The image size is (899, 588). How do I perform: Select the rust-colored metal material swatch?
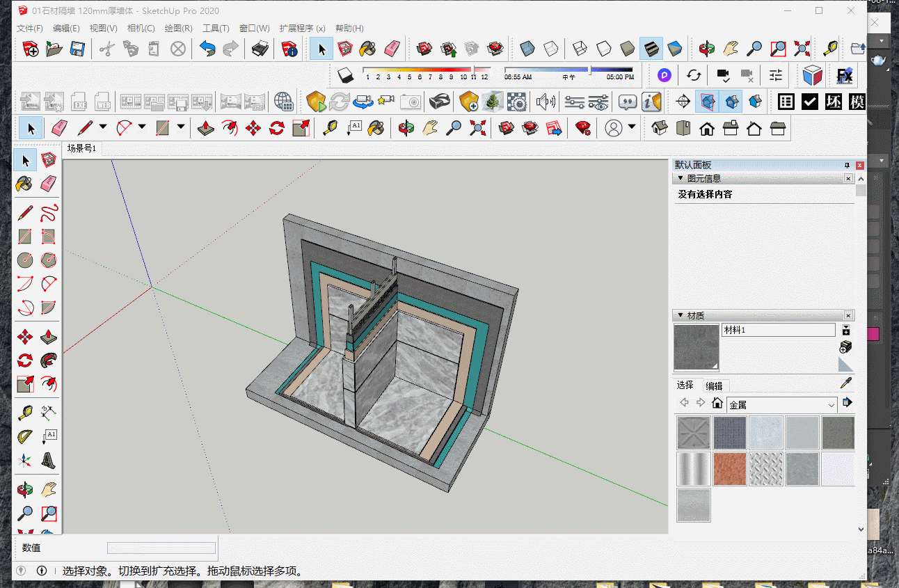point(730,469)
